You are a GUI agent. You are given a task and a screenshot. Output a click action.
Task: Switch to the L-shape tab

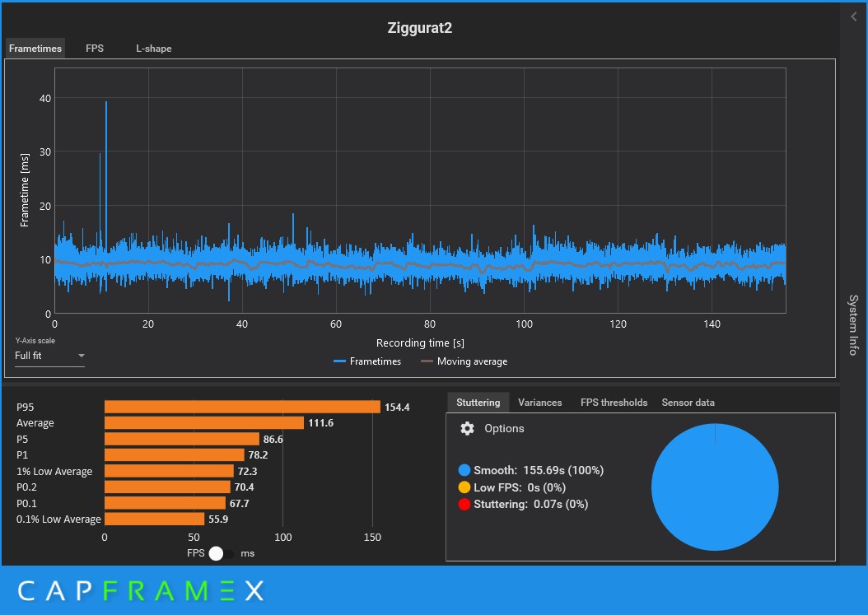[154, 48]
